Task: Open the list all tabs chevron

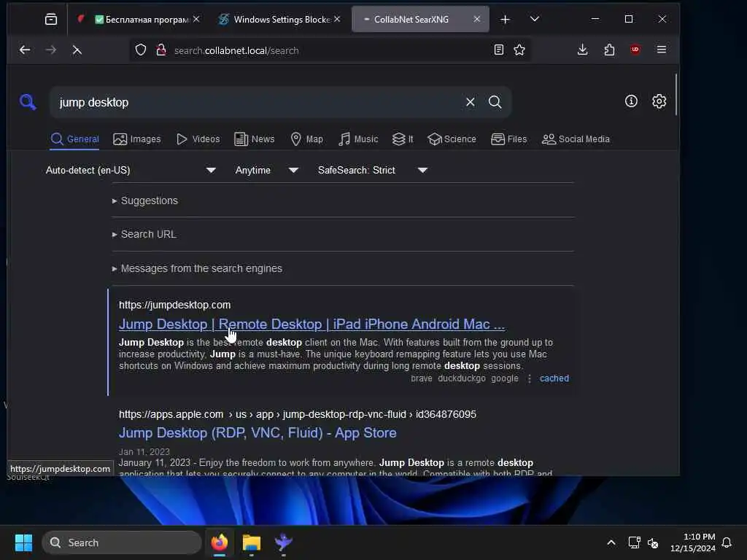Action: 535,19
